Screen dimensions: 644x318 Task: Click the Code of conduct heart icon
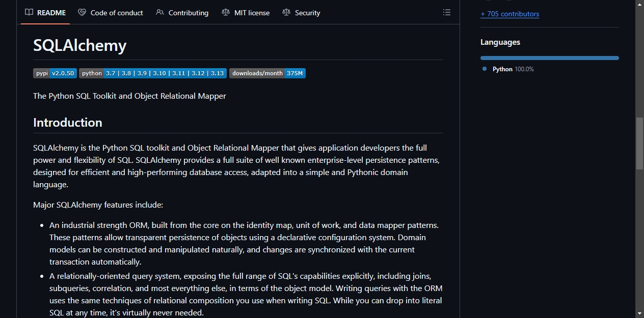point(82,13)
